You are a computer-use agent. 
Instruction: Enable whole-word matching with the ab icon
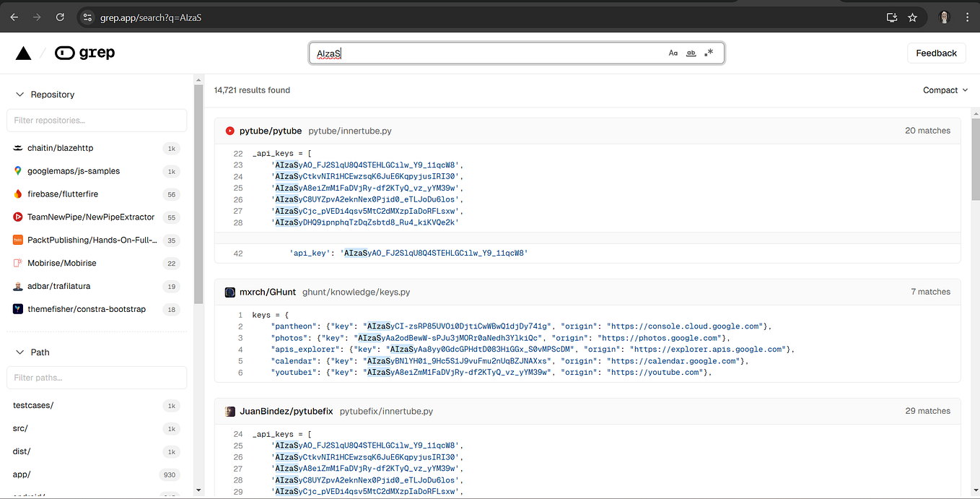pos(691,53)
